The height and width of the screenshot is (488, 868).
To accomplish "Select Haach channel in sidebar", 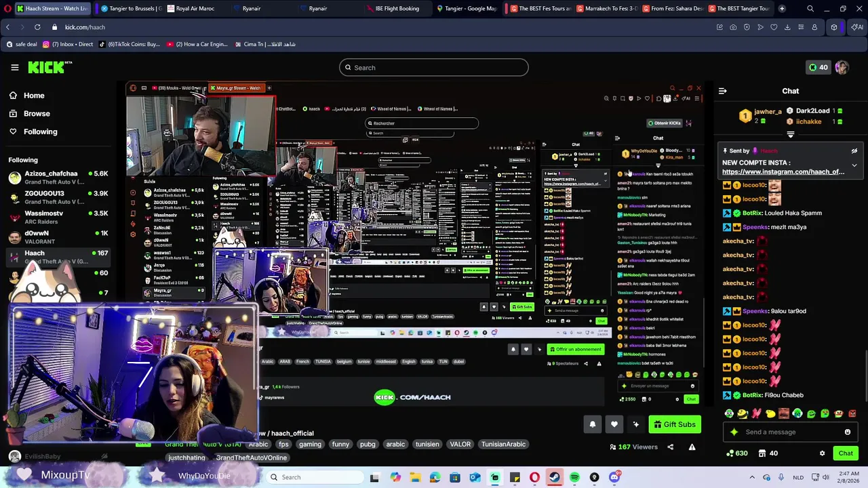I will tap(58, 256).
